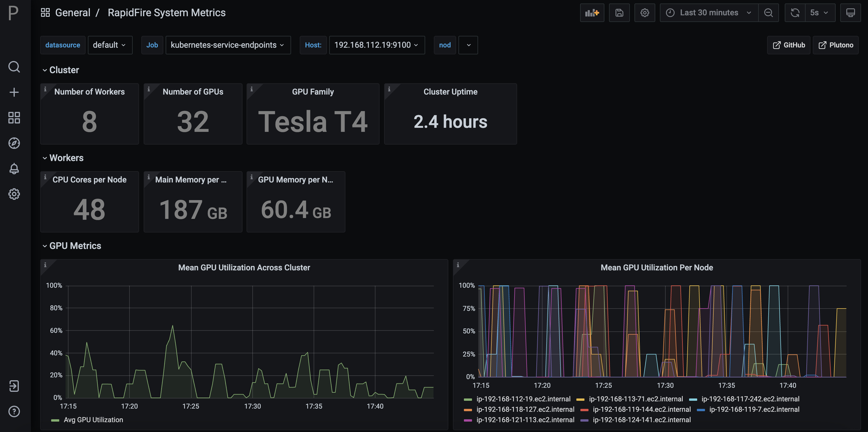Show info for Mean GPU Utilization Per Node
Screen dimensions: 868x432
tap(458, 265)
